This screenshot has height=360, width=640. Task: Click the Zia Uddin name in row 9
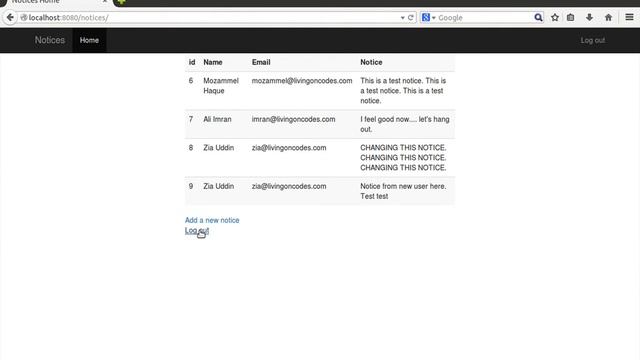[x=218, y=186]
